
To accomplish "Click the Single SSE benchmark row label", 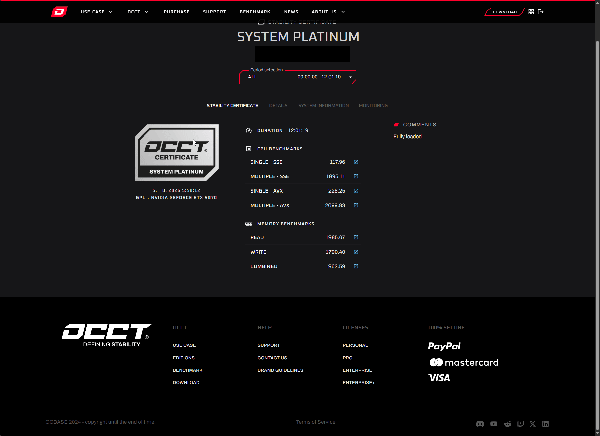I will click(x=266, y=162).
